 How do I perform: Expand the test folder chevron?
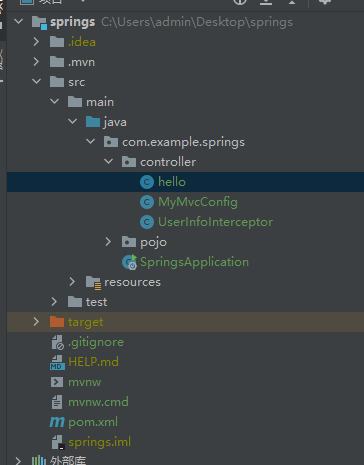54,302
